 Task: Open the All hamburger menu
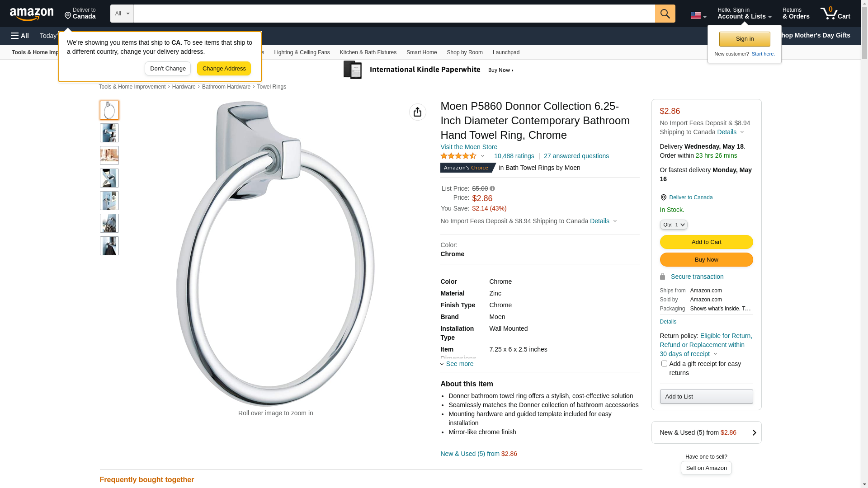tap(20, 36)
